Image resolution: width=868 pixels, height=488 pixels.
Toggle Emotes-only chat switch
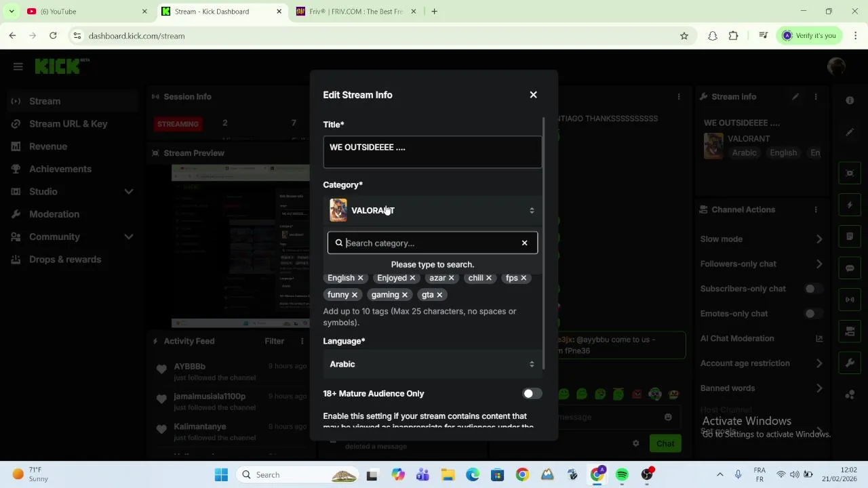coord(814,314)
